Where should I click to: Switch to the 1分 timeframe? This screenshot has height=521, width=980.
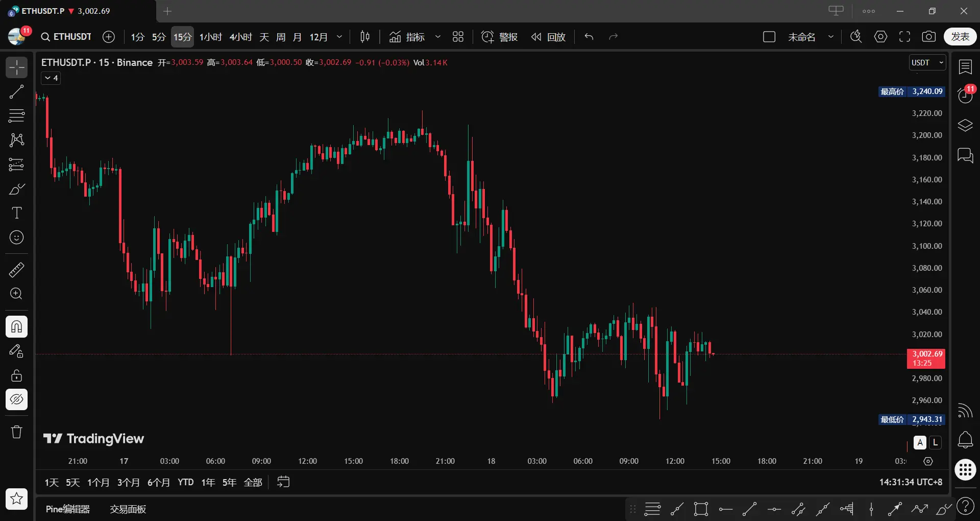tap(137, 37)
